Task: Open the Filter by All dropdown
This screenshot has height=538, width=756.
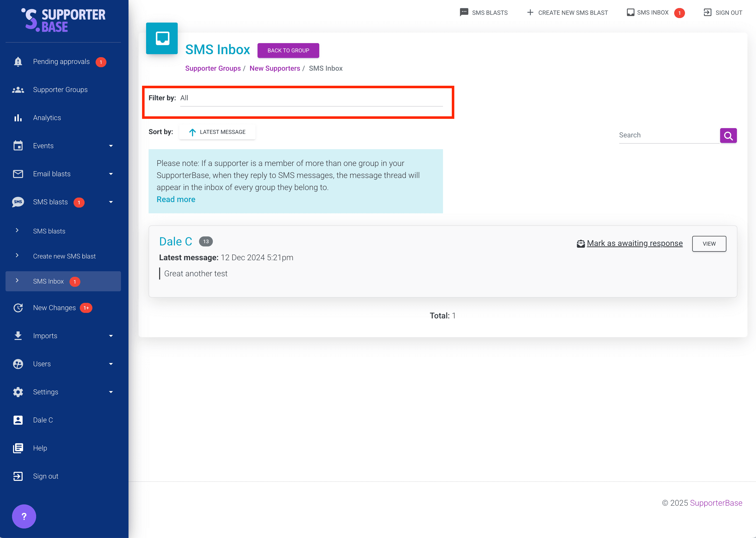Action: [311, 98]
